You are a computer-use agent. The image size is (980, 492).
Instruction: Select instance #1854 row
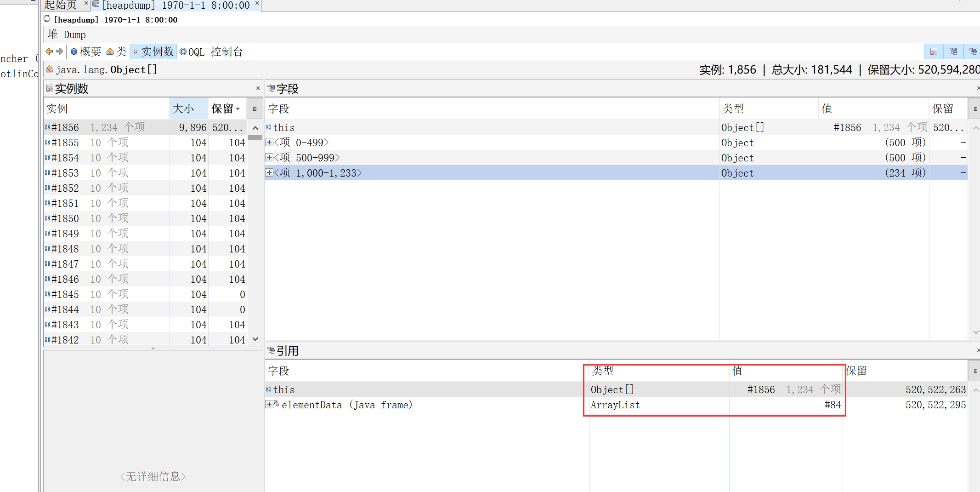[x=145, y=158]
